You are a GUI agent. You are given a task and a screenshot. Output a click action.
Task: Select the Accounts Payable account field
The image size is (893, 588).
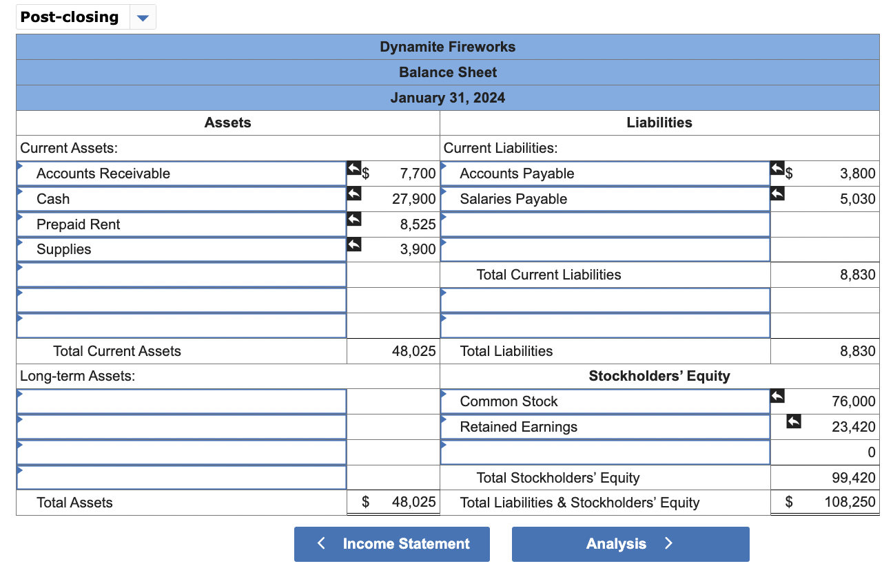(605, 174)
